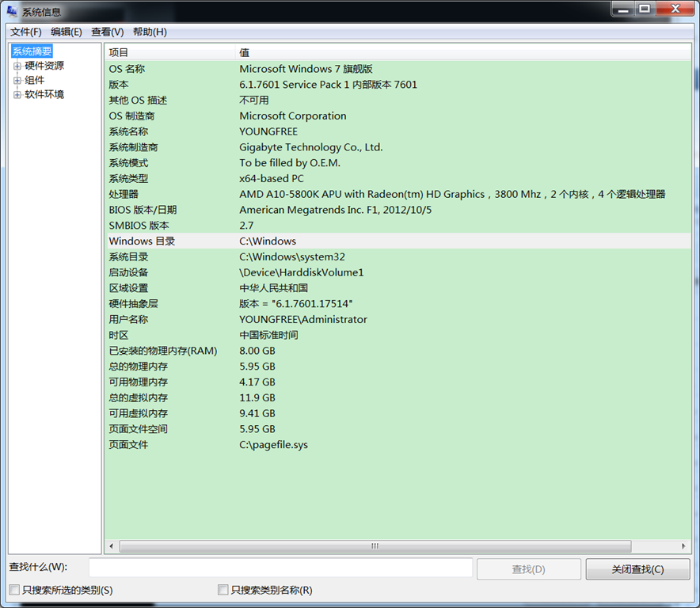700x608 pixels.
Task: Select the 组件 tree item
Action: (35, 80)
